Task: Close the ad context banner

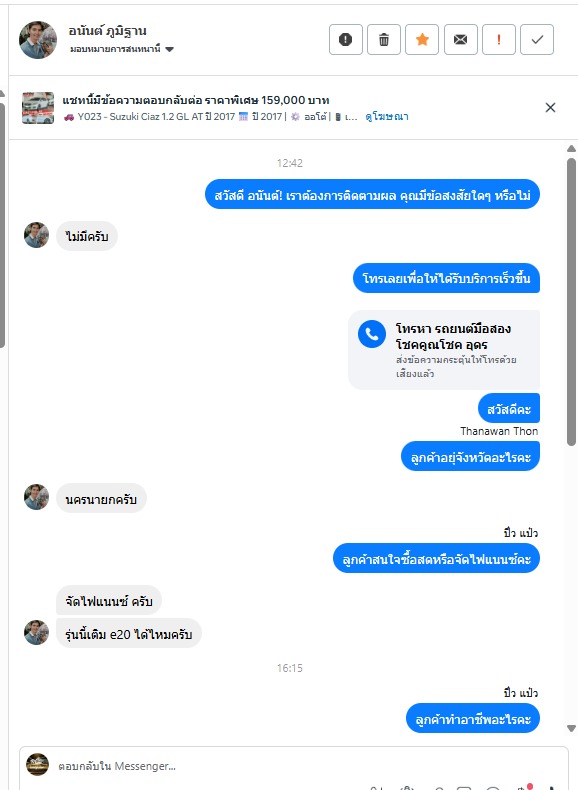Action: (550, 107)
